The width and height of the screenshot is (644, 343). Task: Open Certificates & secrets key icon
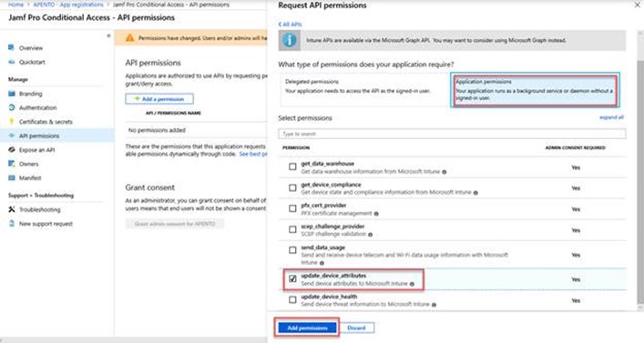(12, 121)
